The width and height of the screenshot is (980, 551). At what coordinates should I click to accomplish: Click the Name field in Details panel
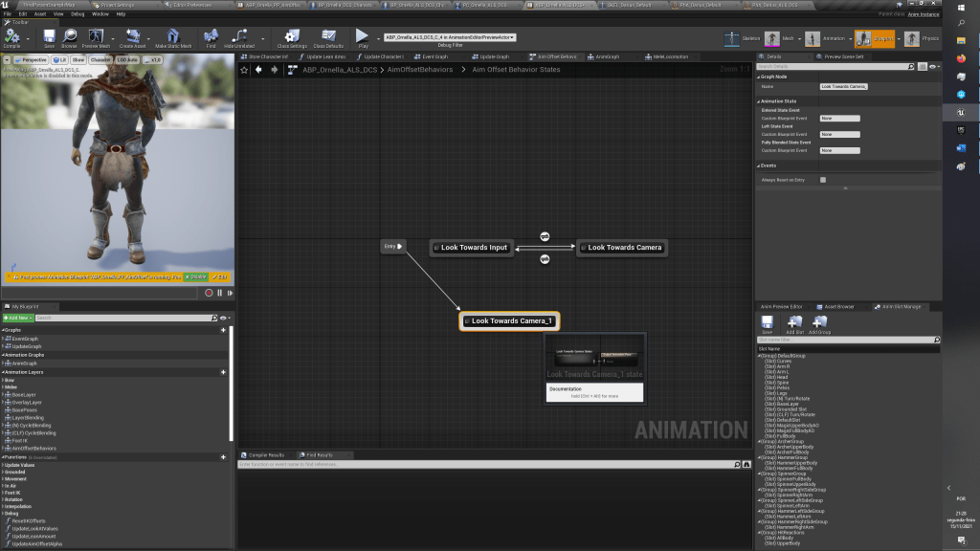pyautogui.click(x=843, y=86)
